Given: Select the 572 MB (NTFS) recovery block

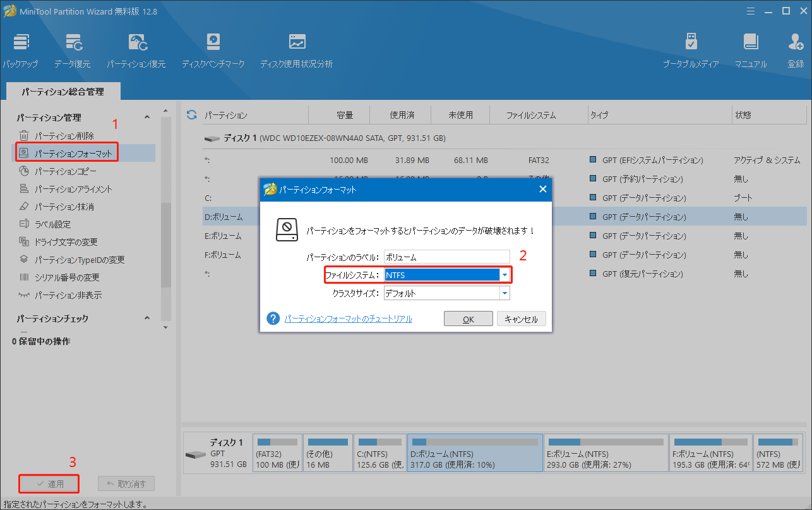Looking at the screenshot, I should [x=779, y=452].
